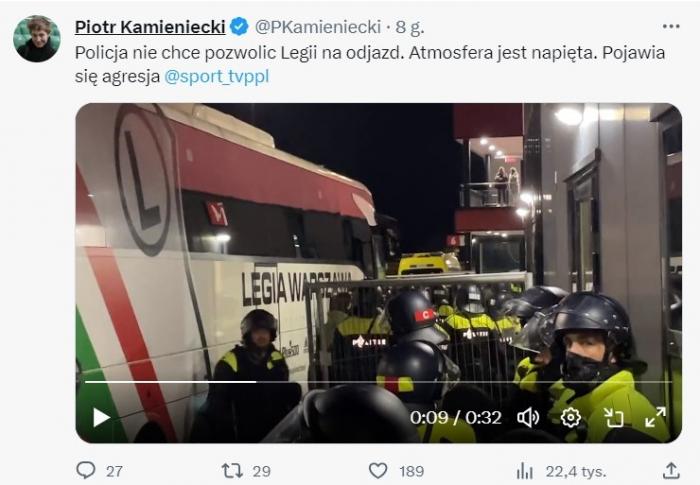The width and height of the screenshot is (700, 485).
Task: Click the @PKamieniecki handle
Action: click(318, 27)
